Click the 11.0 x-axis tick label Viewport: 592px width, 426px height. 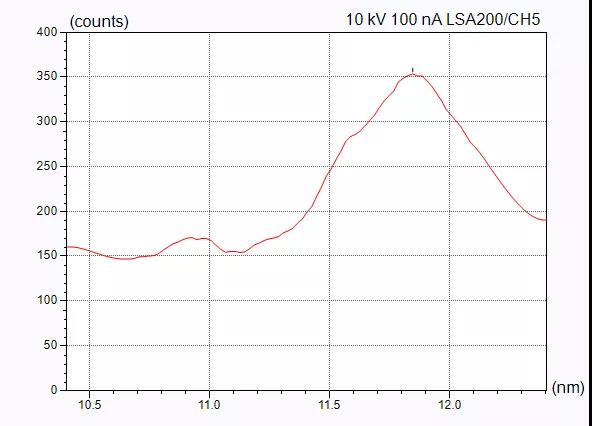pos(209,405)
